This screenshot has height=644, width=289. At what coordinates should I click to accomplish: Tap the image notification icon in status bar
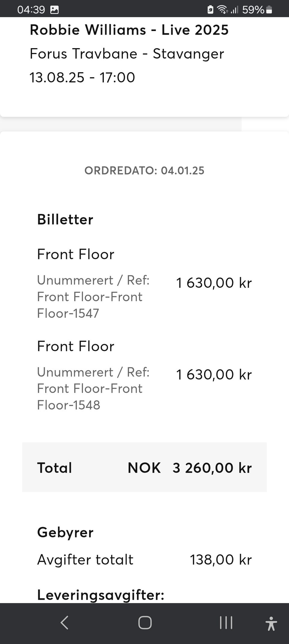tap(54, 10)
